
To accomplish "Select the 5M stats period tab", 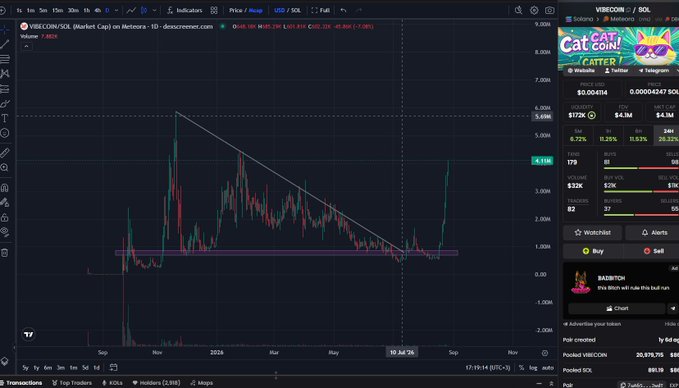I will coord(578,135).
